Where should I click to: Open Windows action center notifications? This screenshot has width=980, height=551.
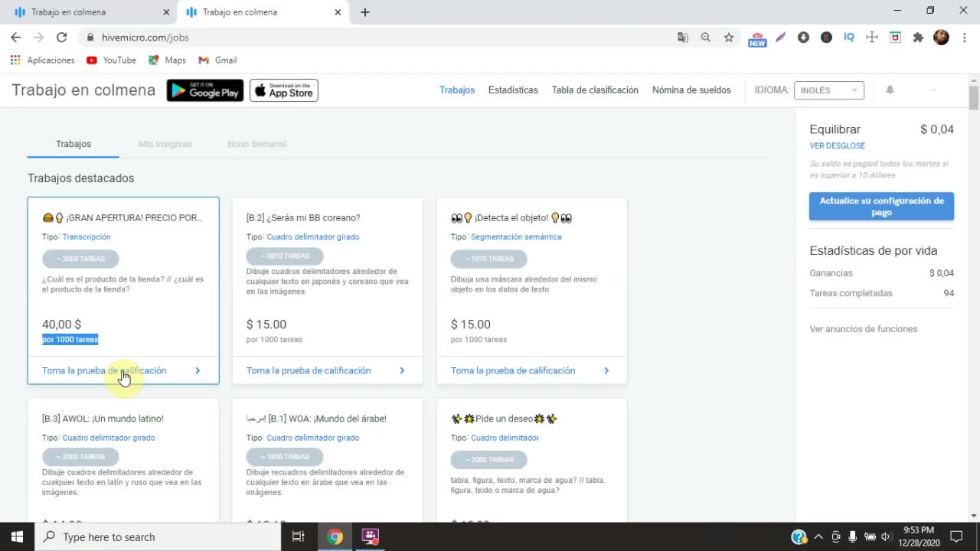(x=956, y=536)
